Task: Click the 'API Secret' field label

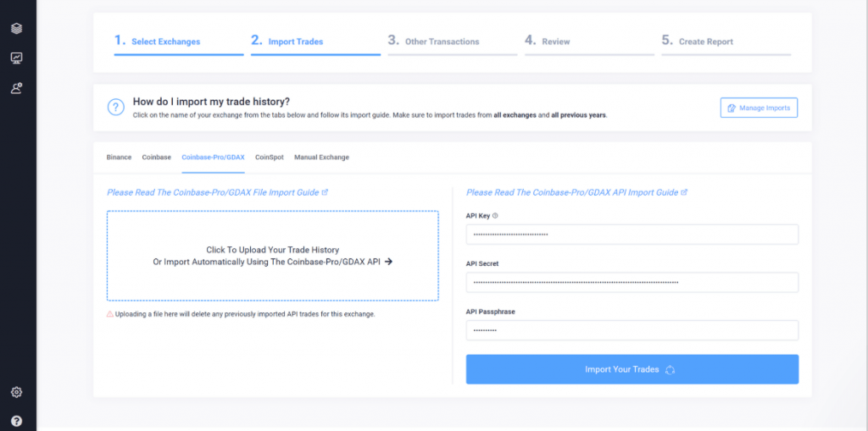Action: tap(482, 264)
